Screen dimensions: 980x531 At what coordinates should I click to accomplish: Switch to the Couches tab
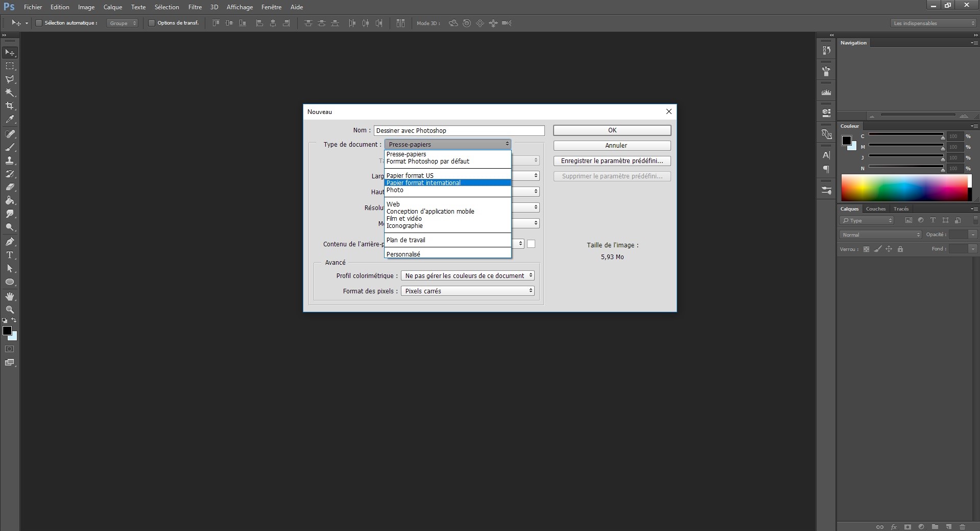coord(875,209)
